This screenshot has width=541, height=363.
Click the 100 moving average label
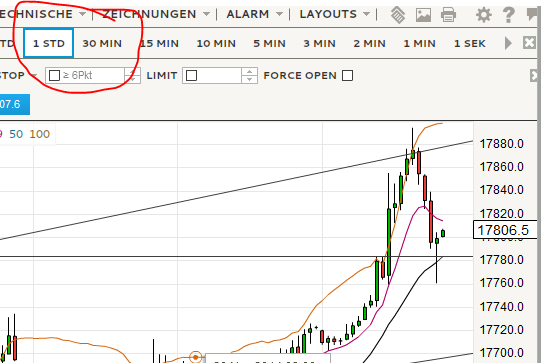pos(40,134)
